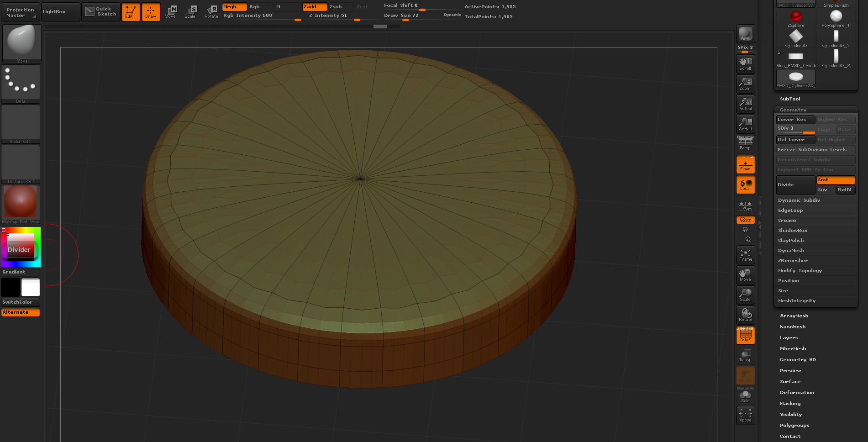Toggle PolyF wireframe display
The height and width of the screenshot is (442, 868).
point(745,335)
